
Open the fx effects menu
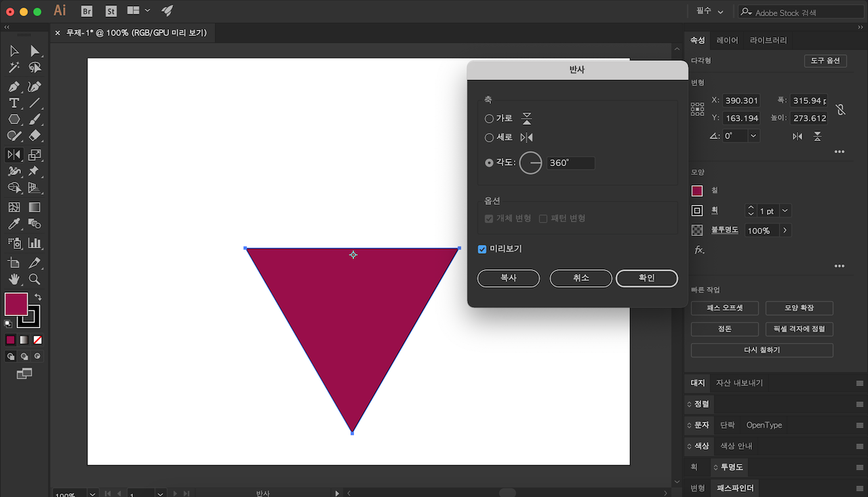699,250
